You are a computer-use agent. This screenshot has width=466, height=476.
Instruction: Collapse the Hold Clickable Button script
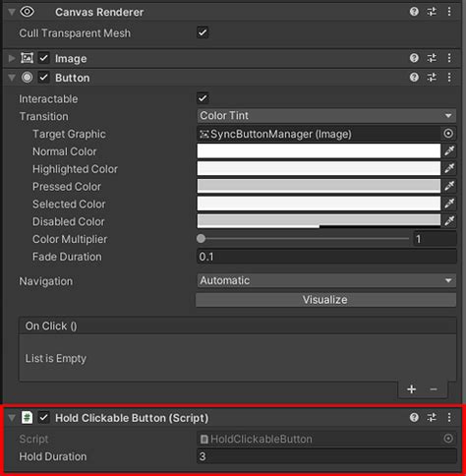click(x=12, y=418)
